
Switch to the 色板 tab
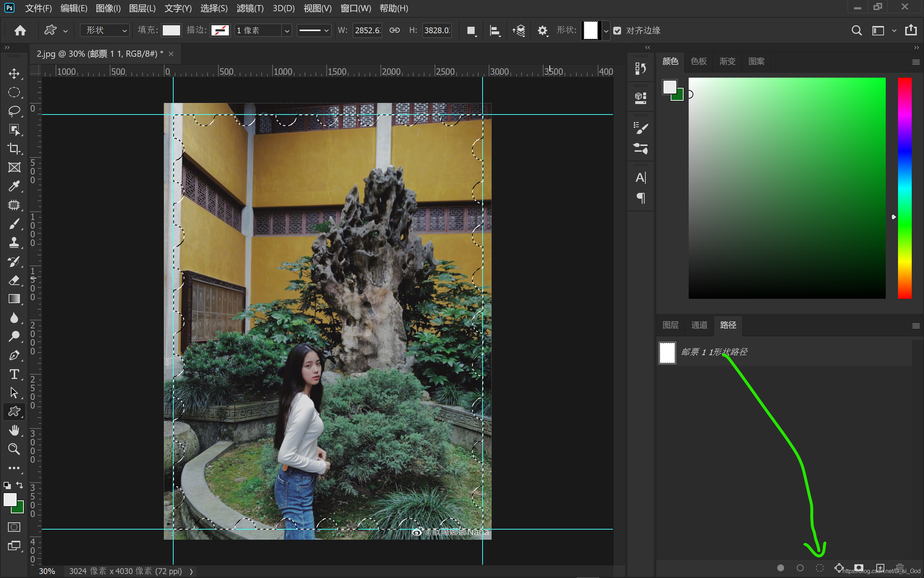pyautogui.click(x=698, y=61)
